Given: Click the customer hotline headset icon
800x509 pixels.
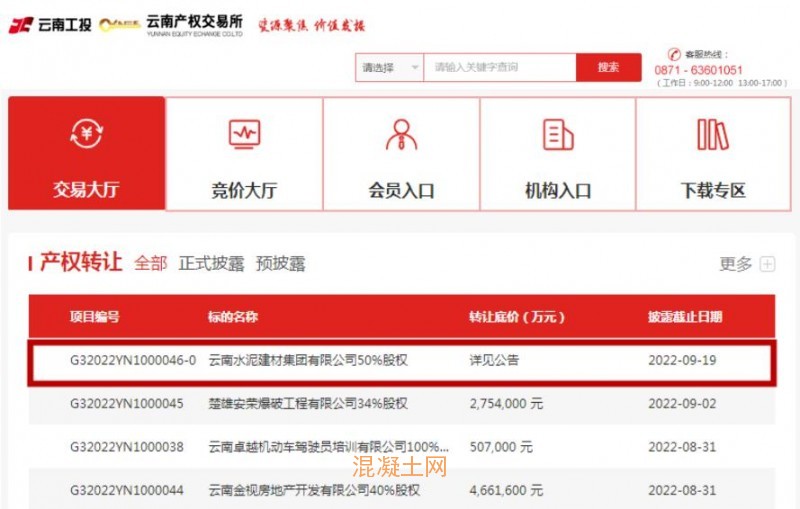Looking at the screenshot, I should point(674,54).
